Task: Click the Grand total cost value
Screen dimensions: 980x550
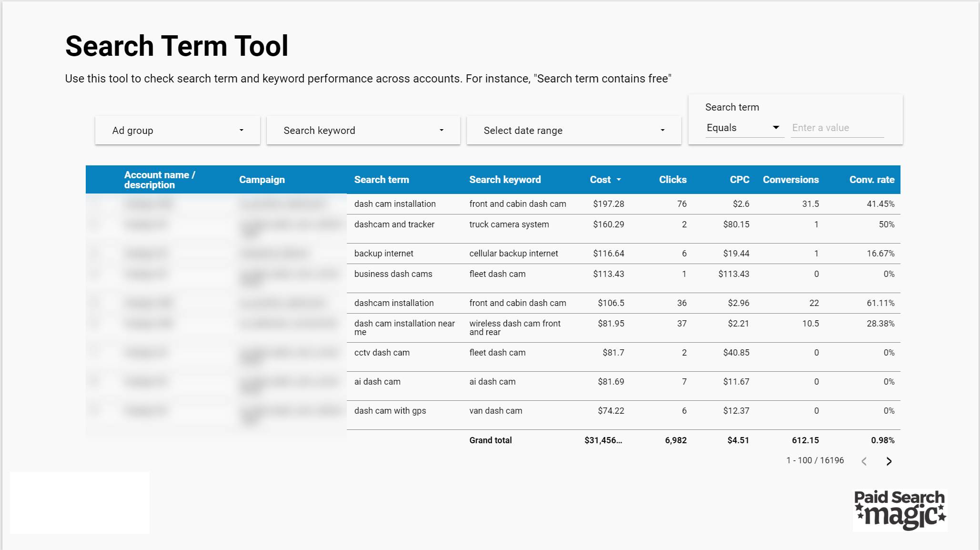Action: pos(603,440)
